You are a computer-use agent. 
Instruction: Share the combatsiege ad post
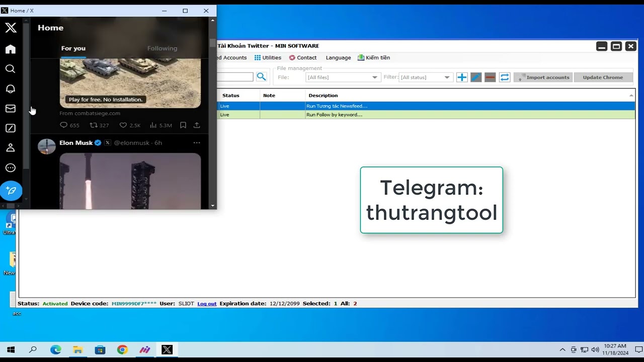tap(197, 125)
